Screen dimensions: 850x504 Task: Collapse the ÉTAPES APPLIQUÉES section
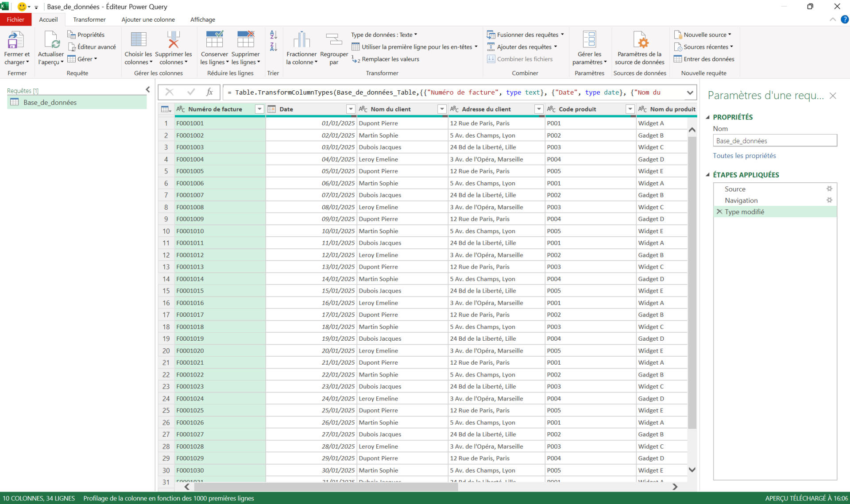tap(708, 175)
